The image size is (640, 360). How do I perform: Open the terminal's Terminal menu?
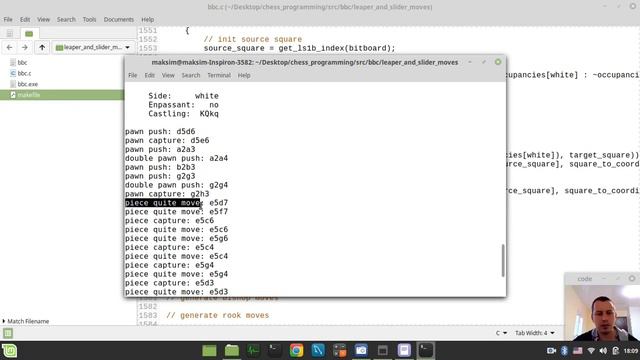[x=219, y=75]
